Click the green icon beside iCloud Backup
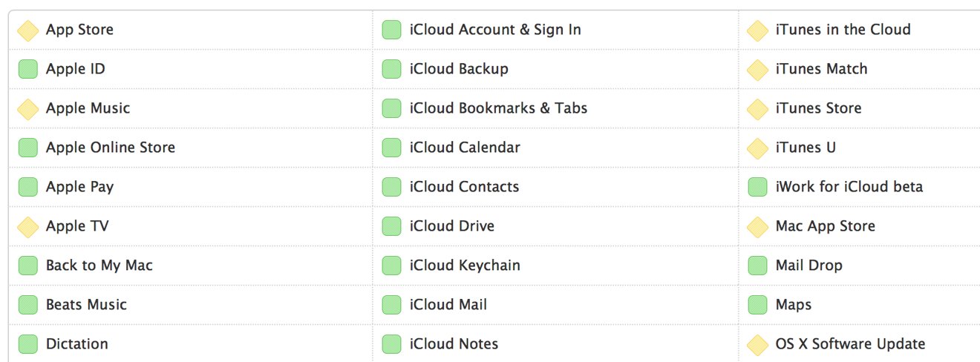Screen dimensions: 980x362 tap(392, 70)
